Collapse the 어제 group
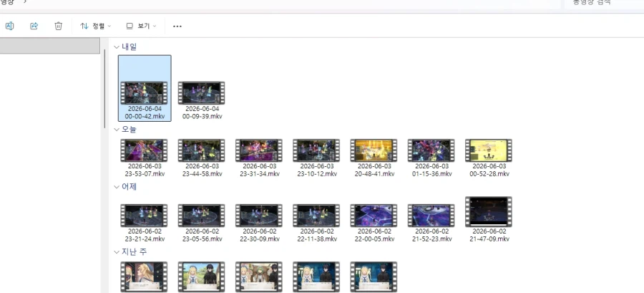644x293 pixels. [x=117, y=187]
